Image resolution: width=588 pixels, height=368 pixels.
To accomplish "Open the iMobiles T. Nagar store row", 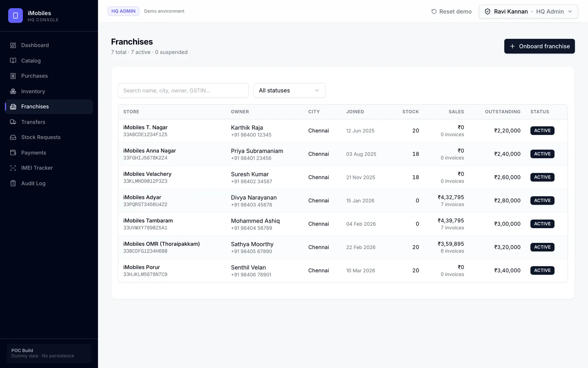I will 343,131.
